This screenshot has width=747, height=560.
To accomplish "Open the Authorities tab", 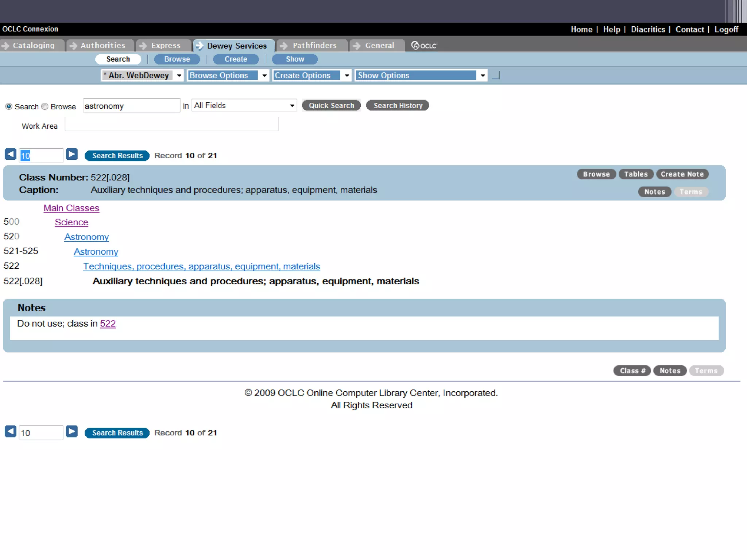I will point(102,46).
